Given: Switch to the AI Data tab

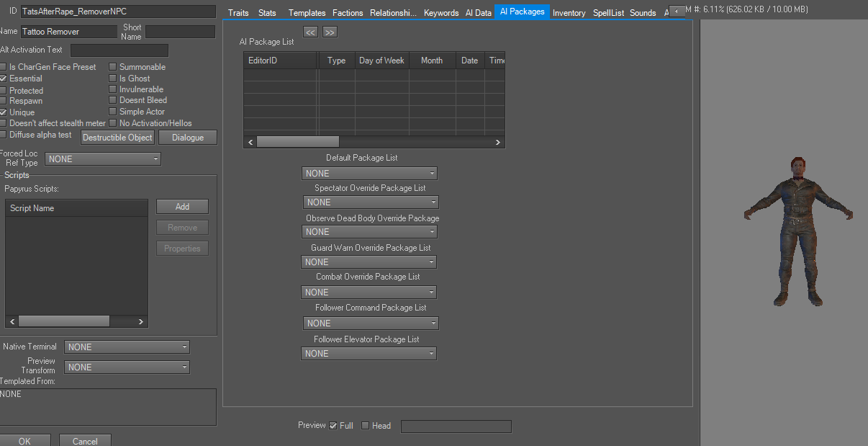Looking at the screenshot, I should (479, 13).
